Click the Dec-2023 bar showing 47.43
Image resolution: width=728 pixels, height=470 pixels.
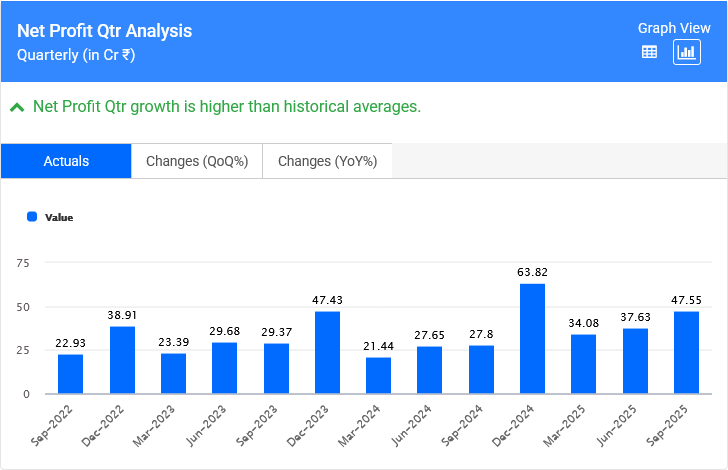point(327,353)
